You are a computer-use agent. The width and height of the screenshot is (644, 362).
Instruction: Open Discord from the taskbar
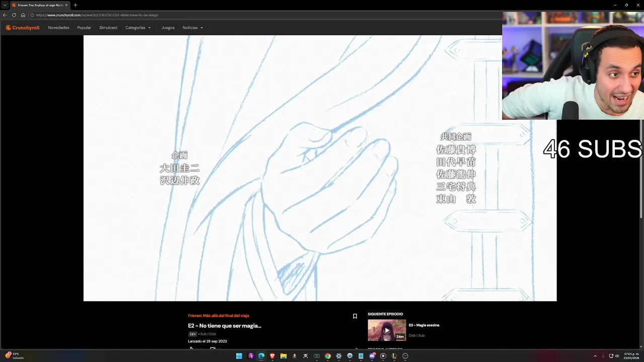point(372,356)
